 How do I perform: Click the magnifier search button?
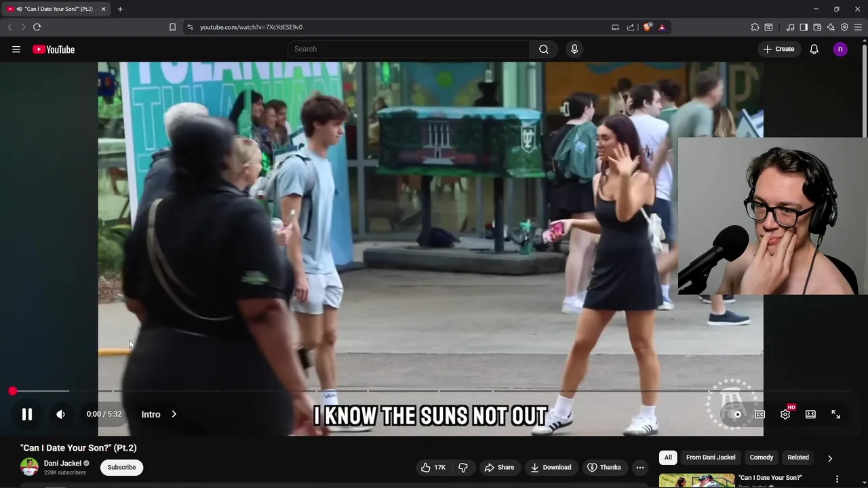[x=544, y=49]
